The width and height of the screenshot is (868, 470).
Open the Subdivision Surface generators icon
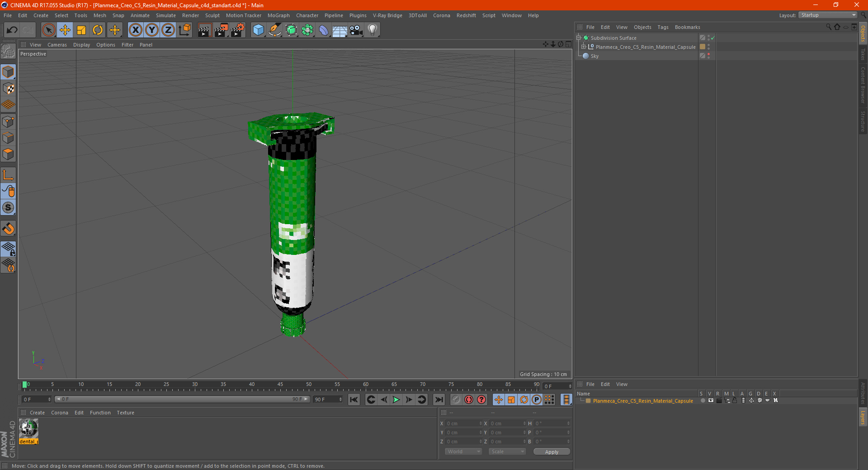pyautogui.click(x=291, y=30)
